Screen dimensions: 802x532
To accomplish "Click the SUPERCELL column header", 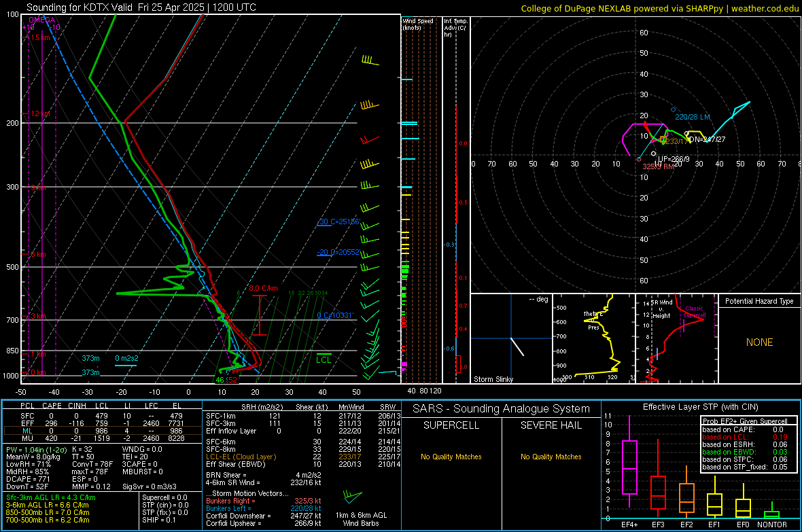I will [x=451, y=425].
